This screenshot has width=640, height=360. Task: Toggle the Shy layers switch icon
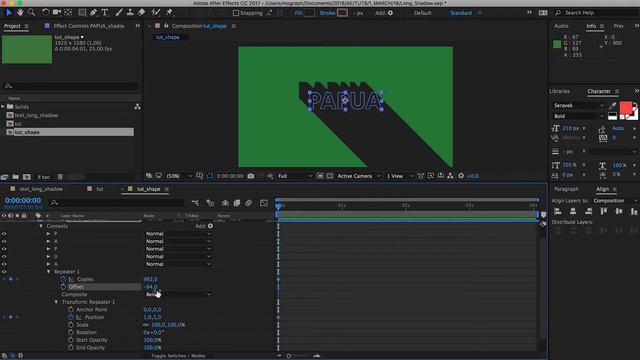pyautogui.click(x=225, y=203)
